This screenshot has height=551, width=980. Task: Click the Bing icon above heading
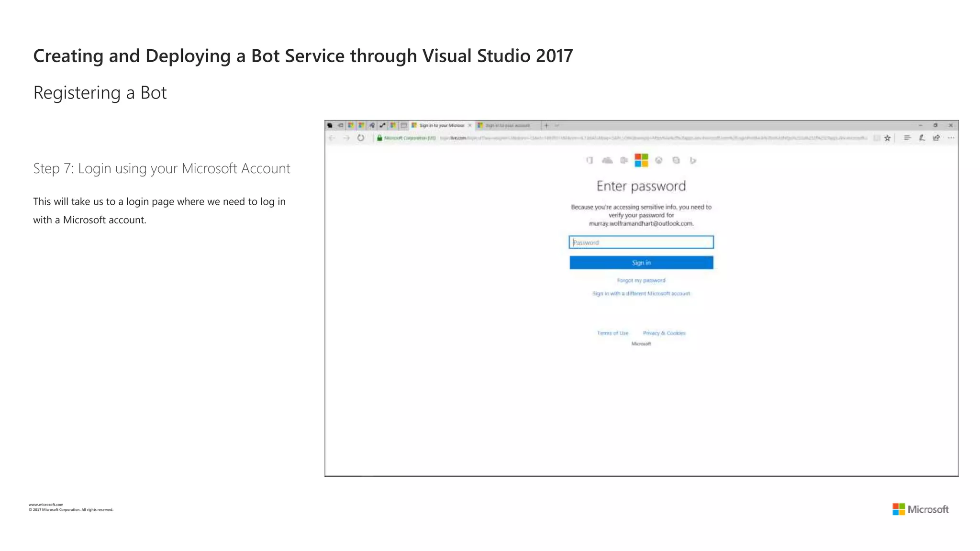pyautogui.click(x=692, y=160)
